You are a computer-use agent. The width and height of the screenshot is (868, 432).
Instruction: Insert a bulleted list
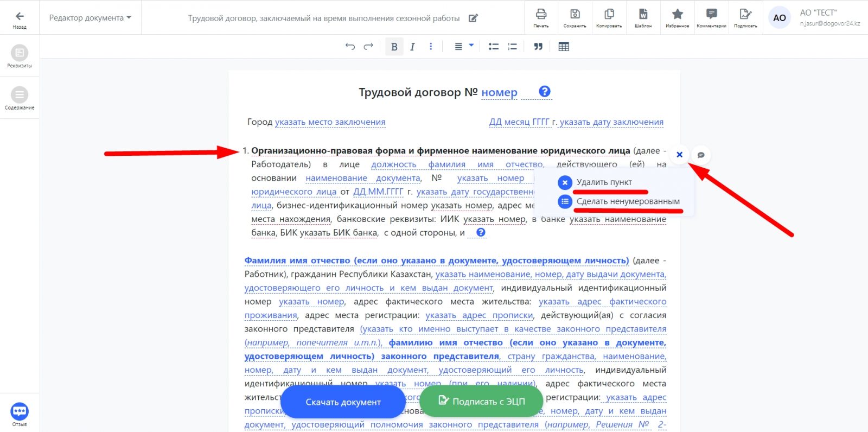[x=494, y=47]
